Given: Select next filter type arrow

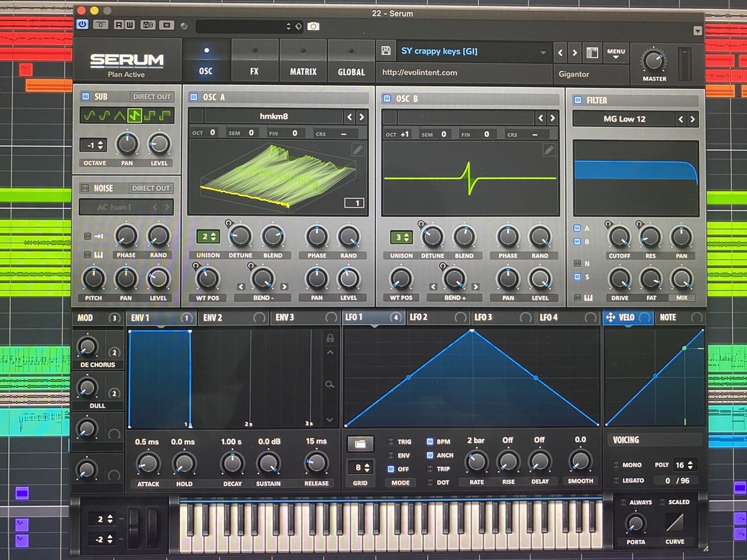Looking at the screenshot, I should click(x=692, y=119).
